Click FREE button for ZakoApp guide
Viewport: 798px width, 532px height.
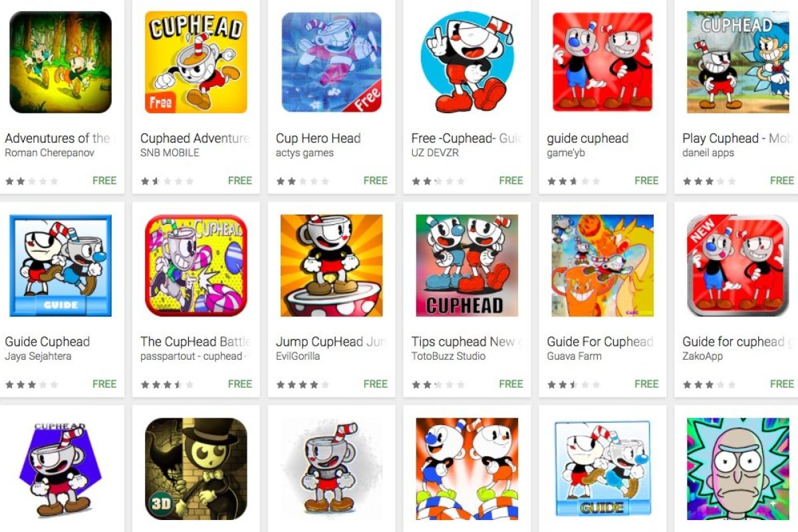[782, 384]
